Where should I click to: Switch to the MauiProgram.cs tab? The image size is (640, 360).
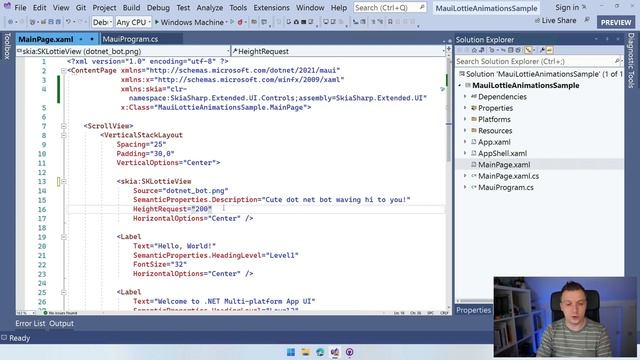130,39
